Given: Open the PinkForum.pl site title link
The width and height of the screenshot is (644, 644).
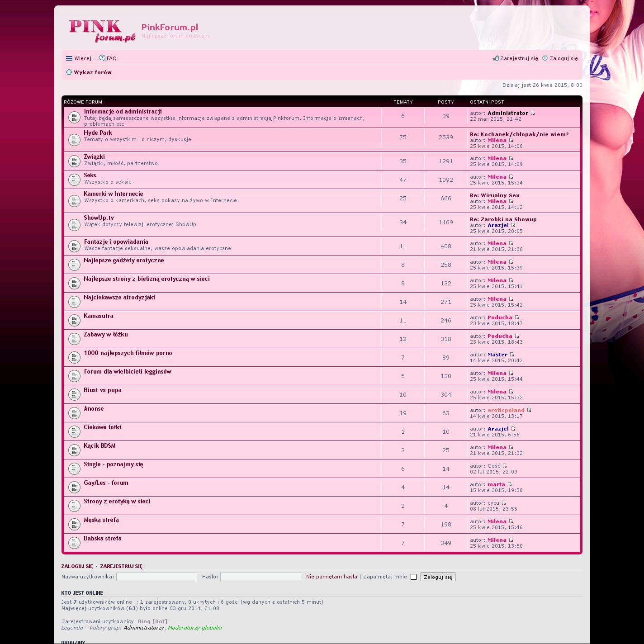Looking at the screenshot, I should click(170, 27).
